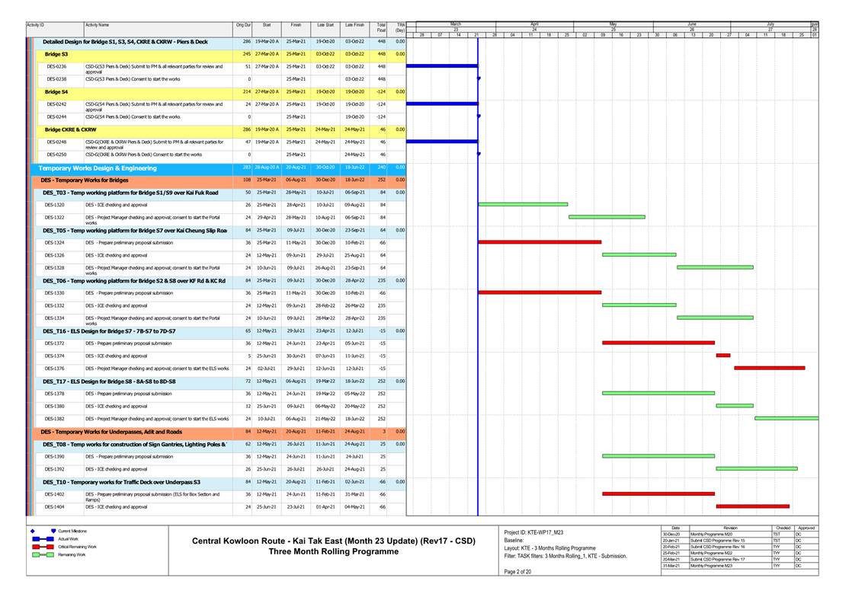Collapse the Temporary Works Design & Engineering group

(98, 168)
